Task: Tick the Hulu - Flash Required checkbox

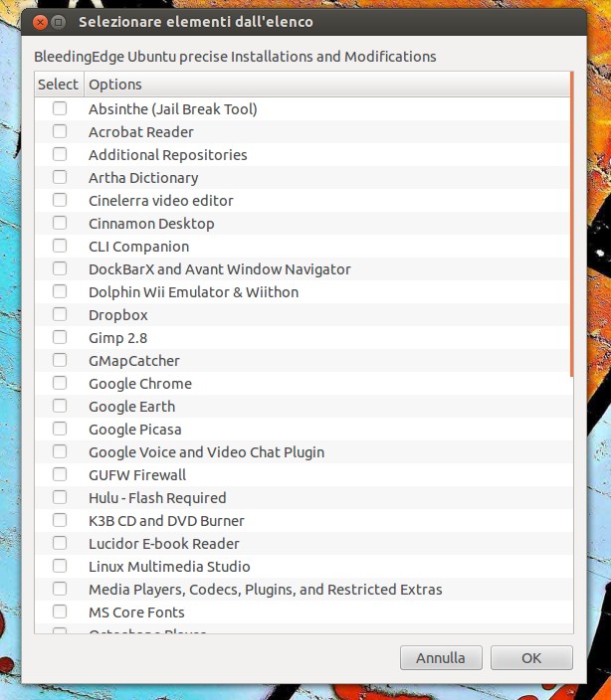Action: tap(60, 497)
